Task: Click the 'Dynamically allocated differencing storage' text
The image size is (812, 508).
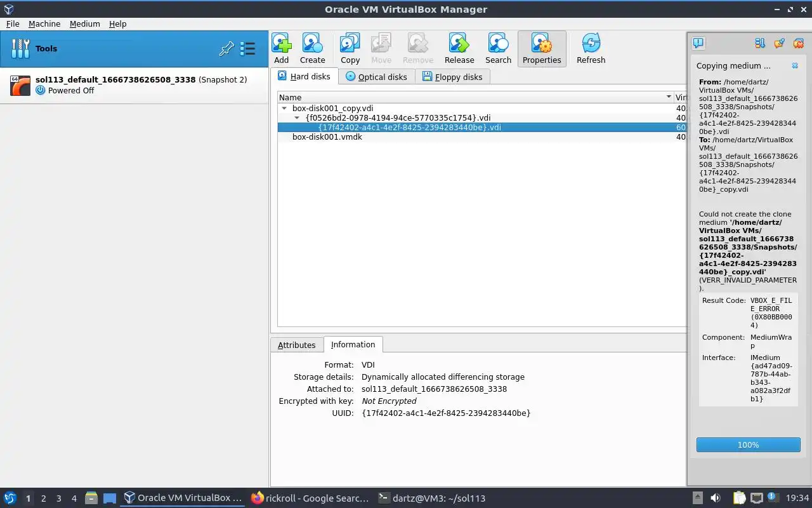Action: 443,377
